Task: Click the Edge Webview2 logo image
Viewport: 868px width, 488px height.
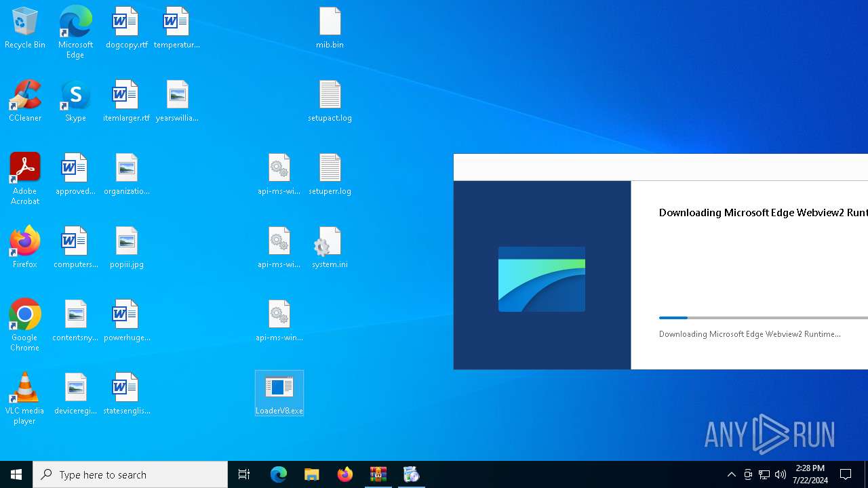Action: [542, 279]
